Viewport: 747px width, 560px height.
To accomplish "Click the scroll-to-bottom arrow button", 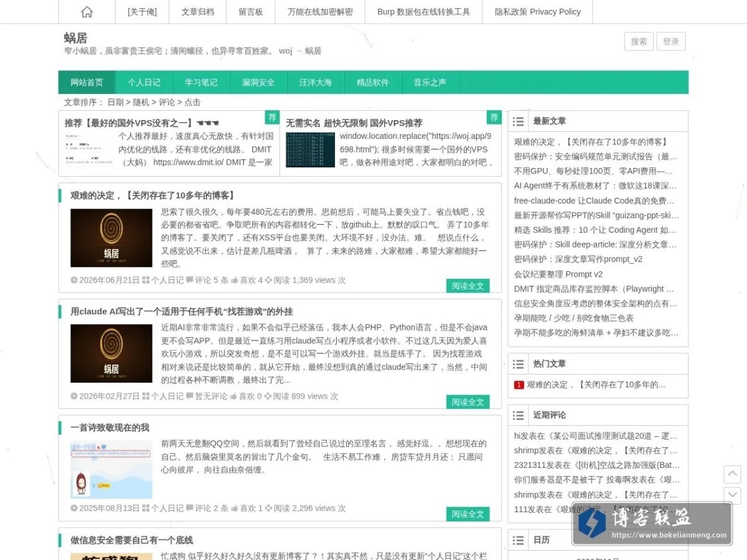I will (x=733, y=495).
